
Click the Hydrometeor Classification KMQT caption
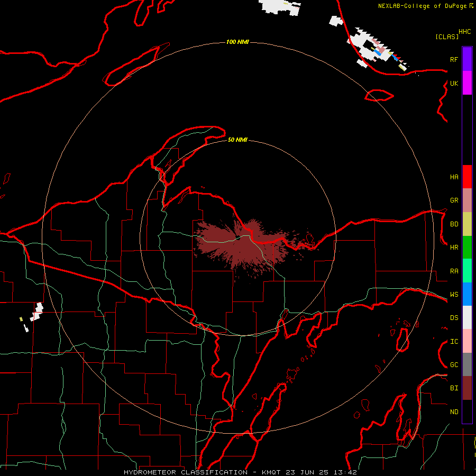coord(240,472)
